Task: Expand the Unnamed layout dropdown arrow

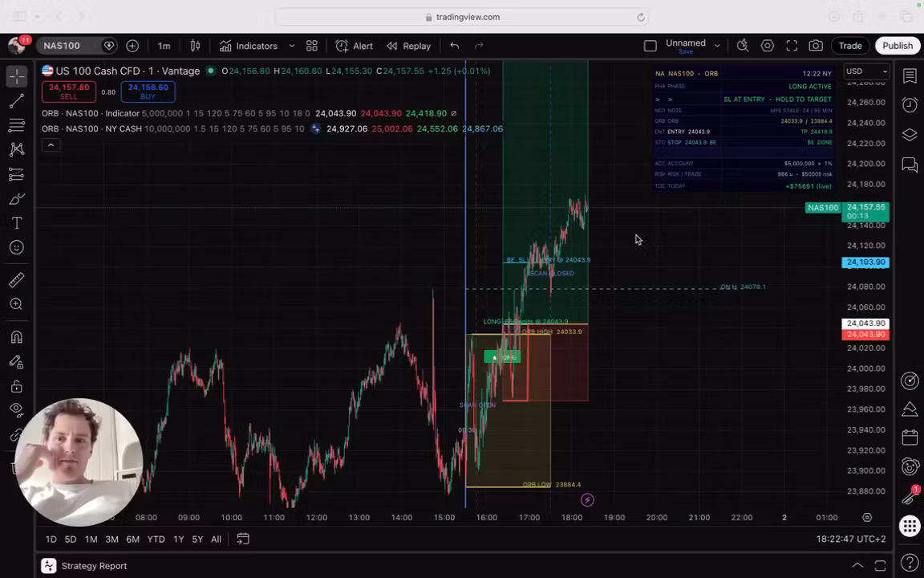Action: pyautogui.click(x=717, y=46)
